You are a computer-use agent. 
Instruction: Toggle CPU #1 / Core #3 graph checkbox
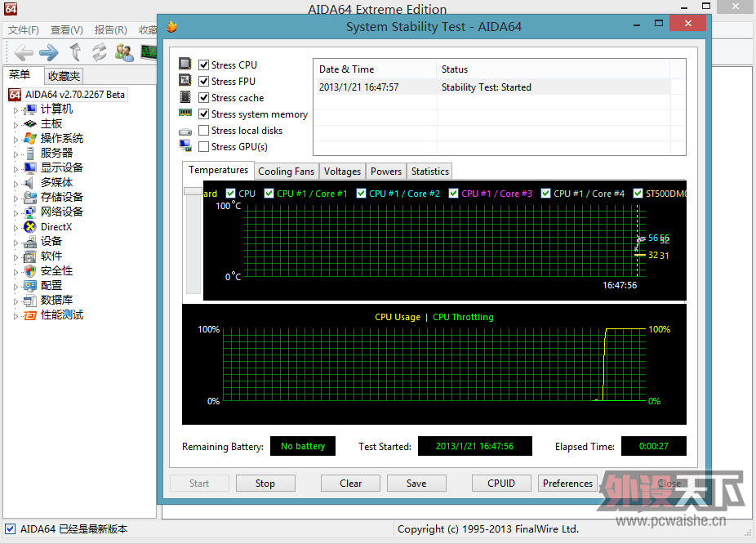pyautogui.click(x=453, y=194)
